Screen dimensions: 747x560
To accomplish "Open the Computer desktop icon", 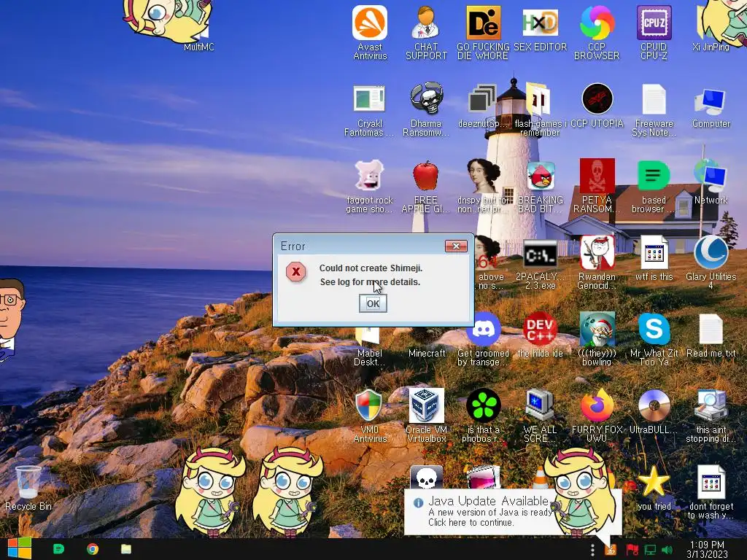I will (711, 108).
